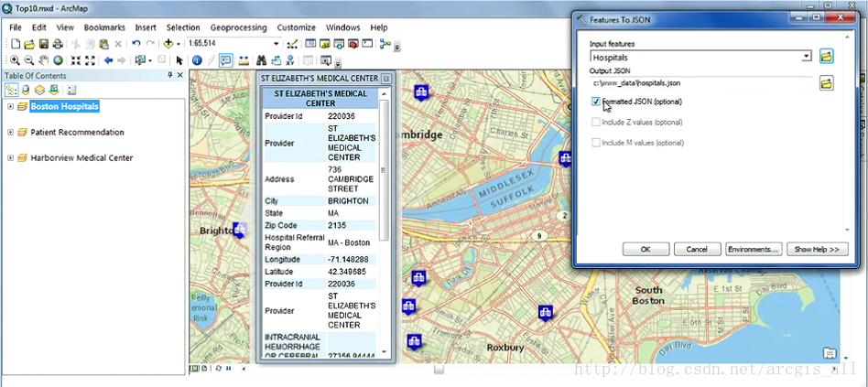Switch to List By Source view
The width and height of the screenshot is (868, 387).
click(x=26, y=90)
